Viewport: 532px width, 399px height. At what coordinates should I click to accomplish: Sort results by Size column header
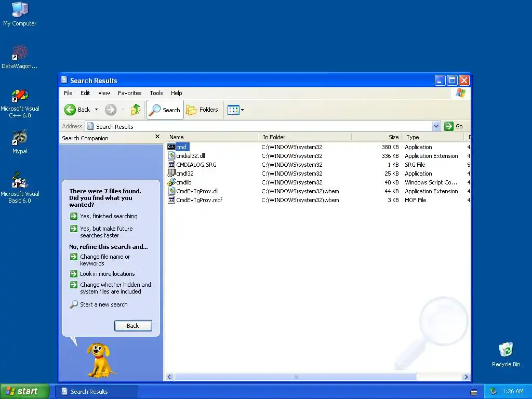pos(377,137)
